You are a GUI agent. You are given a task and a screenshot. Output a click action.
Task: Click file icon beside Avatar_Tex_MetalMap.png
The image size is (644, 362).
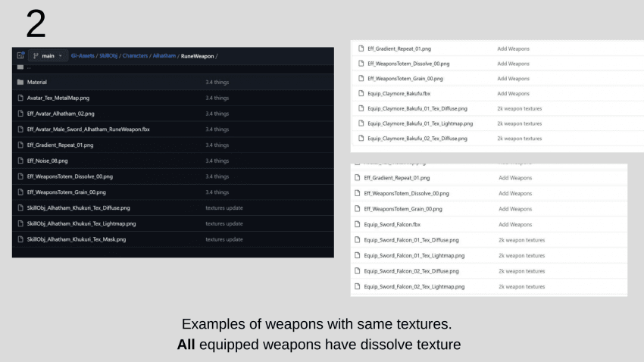20,98
